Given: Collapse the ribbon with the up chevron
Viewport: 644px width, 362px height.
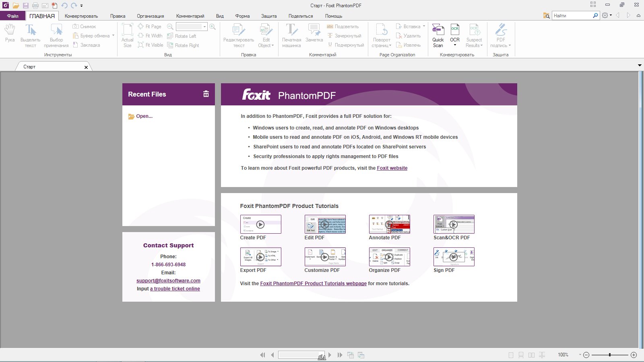Looking at the screenshot, I should coord(638,16).
